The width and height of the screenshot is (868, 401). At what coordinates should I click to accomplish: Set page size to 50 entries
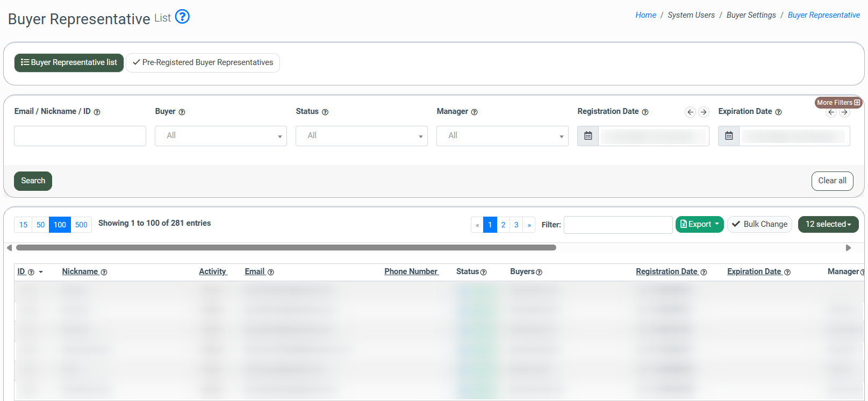tap(40, 225)
